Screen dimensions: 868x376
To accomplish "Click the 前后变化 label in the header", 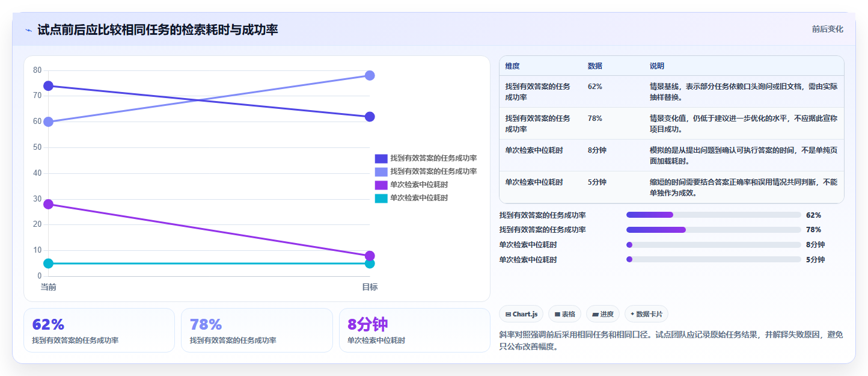I will click(x=827, y=29).
